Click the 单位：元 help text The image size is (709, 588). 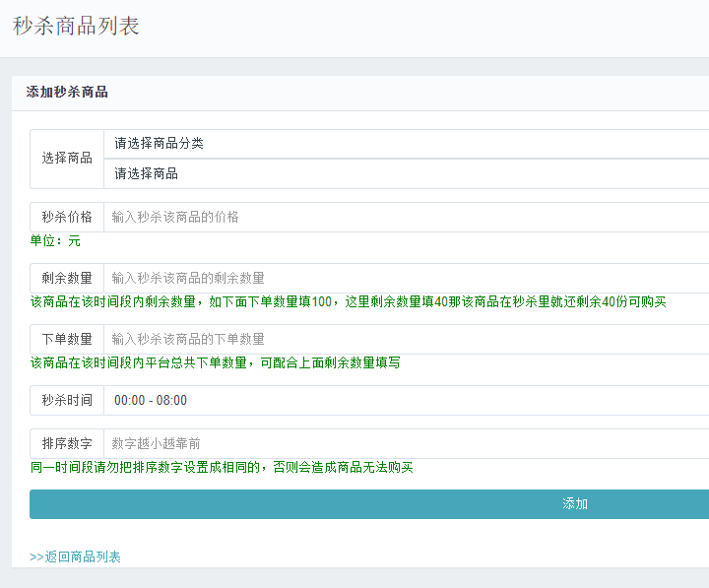click(x=55, y=240)
